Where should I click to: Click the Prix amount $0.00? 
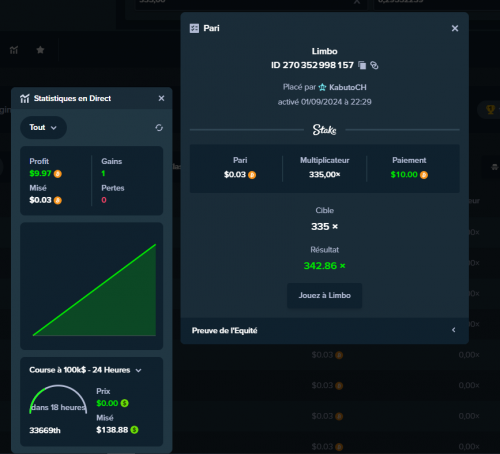[x=107, y=403]
